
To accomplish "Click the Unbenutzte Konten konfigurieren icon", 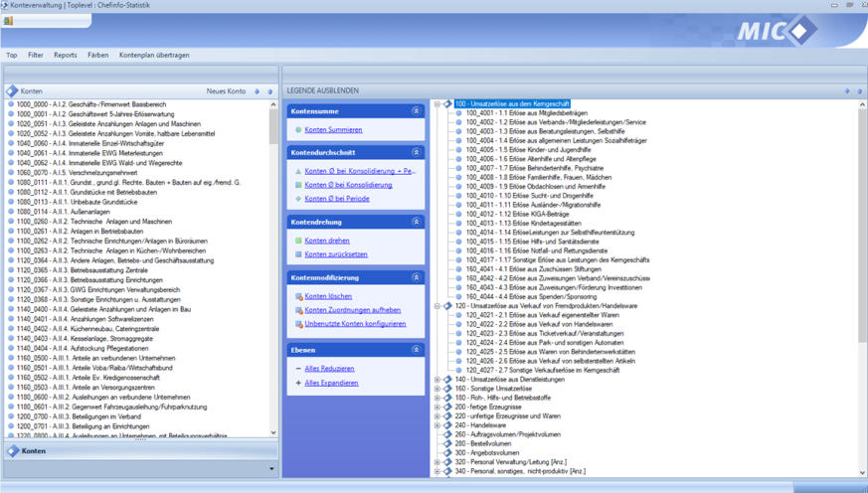I will (x=297, y=323).
